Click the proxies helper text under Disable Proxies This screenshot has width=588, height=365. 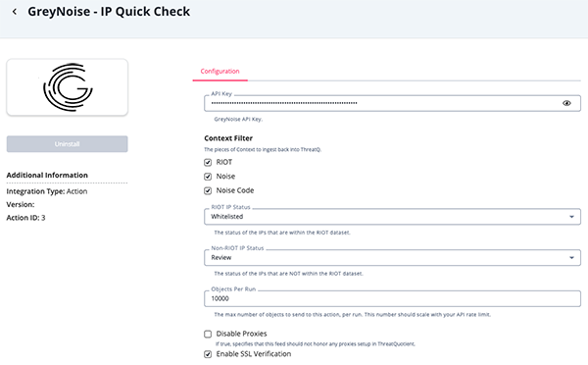point(315,344)
